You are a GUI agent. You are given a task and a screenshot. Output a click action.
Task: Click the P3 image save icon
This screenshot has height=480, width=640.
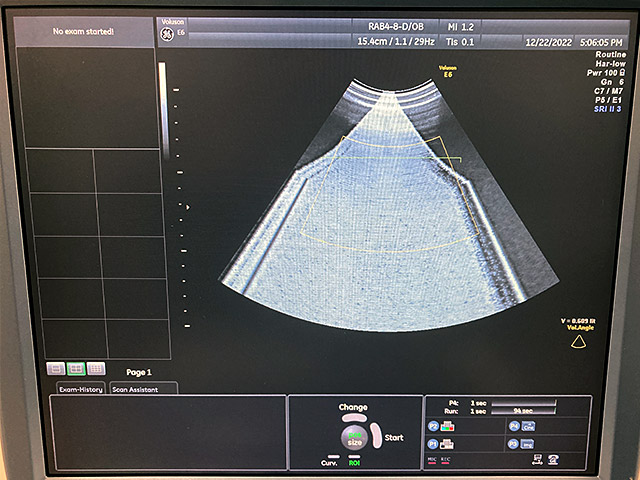coord(527,444)
